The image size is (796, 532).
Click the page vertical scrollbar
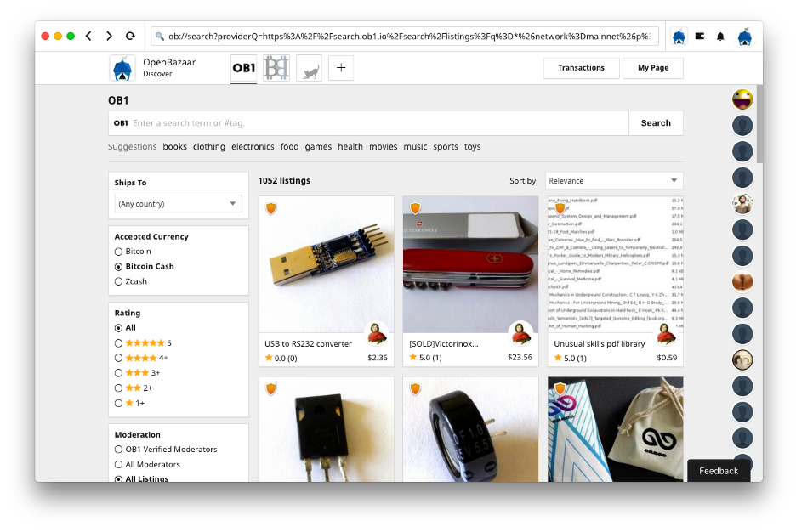coord(759,124)
